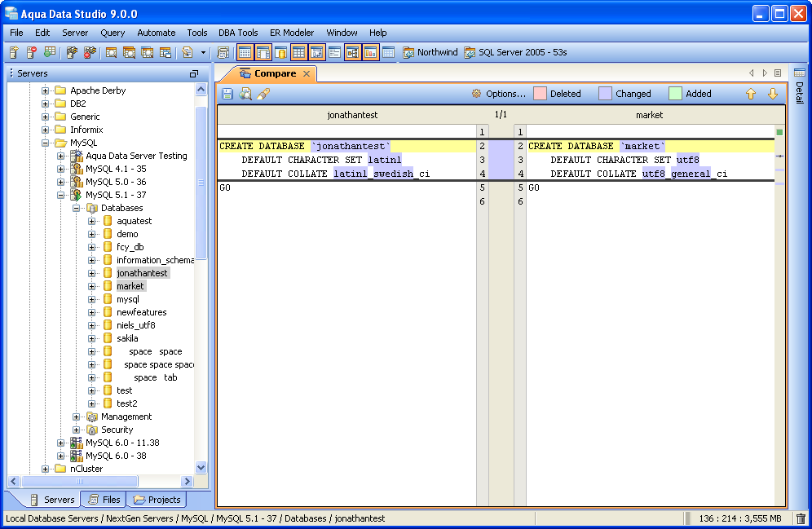Open the DBA Tools menu
The image size is (812, 529).
tap(238, 33)
